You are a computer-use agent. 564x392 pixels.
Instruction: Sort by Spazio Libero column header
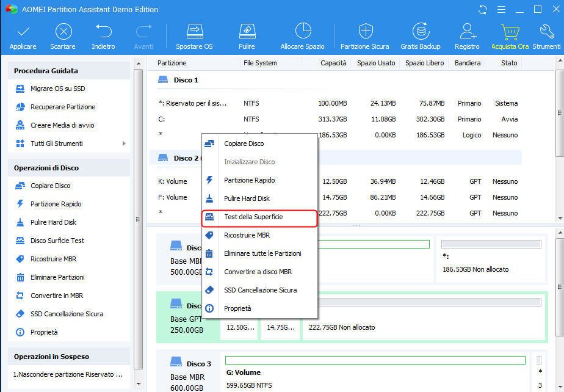[424, 63]
